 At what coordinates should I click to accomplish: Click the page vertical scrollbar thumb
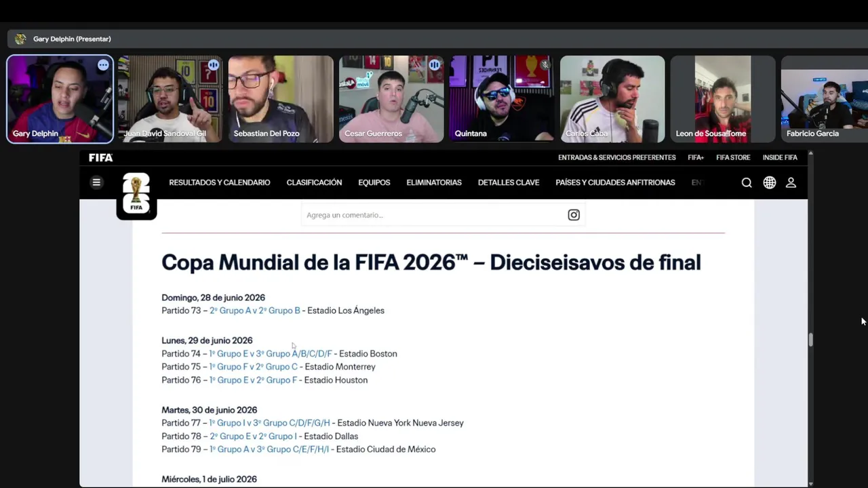[x=810, y=340]
